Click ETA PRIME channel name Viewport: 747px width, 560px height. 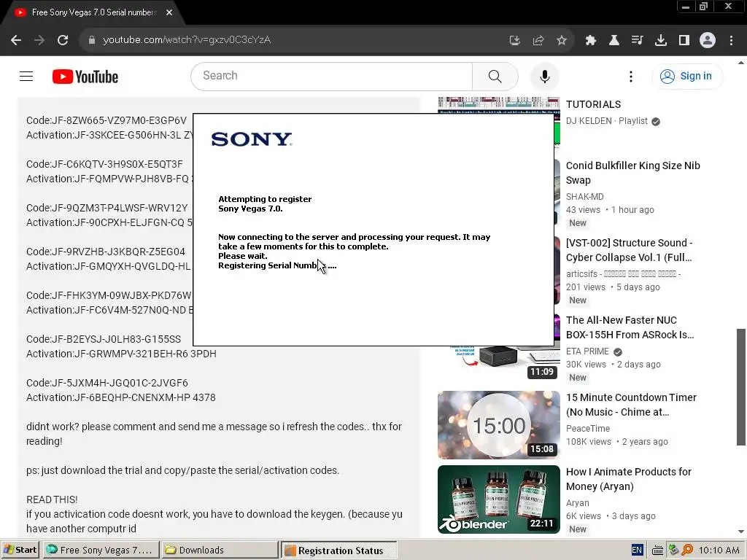click(587, 351)
